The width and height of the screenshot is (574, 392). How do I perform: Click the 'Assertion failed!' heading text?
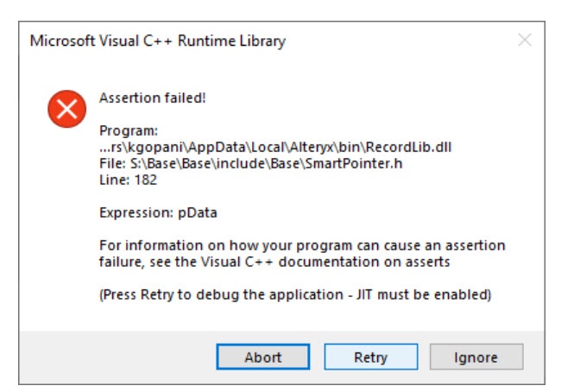153,97
